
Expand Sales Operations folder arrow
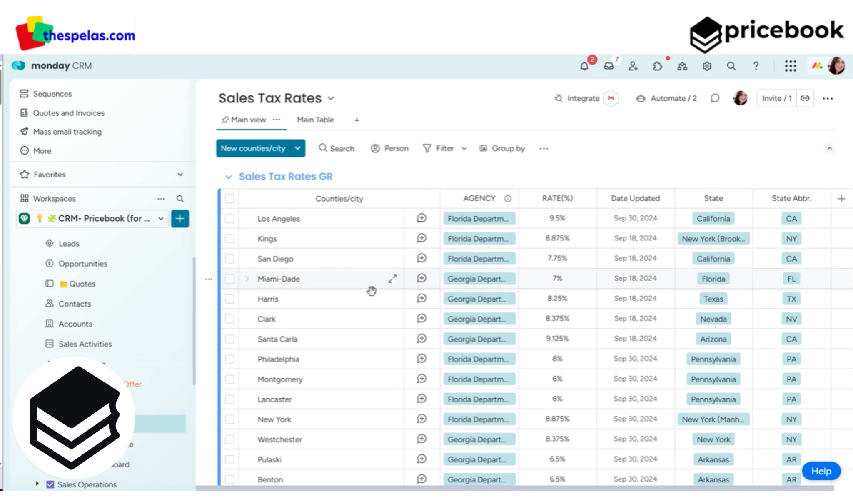point(37,484)
